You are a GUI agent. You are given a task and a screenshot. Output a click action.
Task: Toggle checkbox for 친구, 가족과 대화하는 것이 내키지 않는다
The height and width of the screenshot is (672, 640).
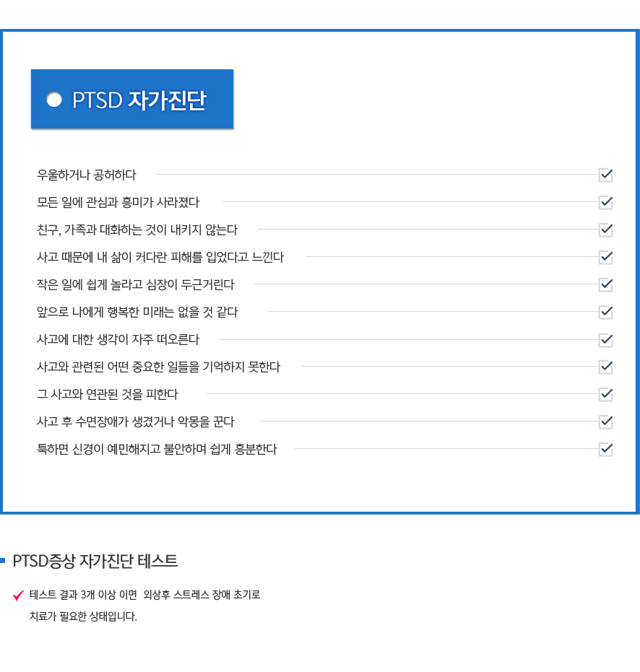coord(605,230)
